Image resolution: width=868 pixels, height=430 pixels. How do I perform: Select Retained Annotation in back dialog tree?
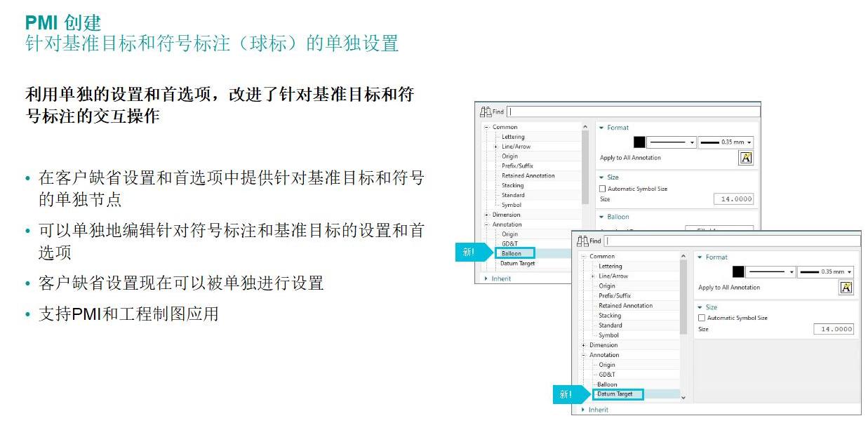pos(528,176)
